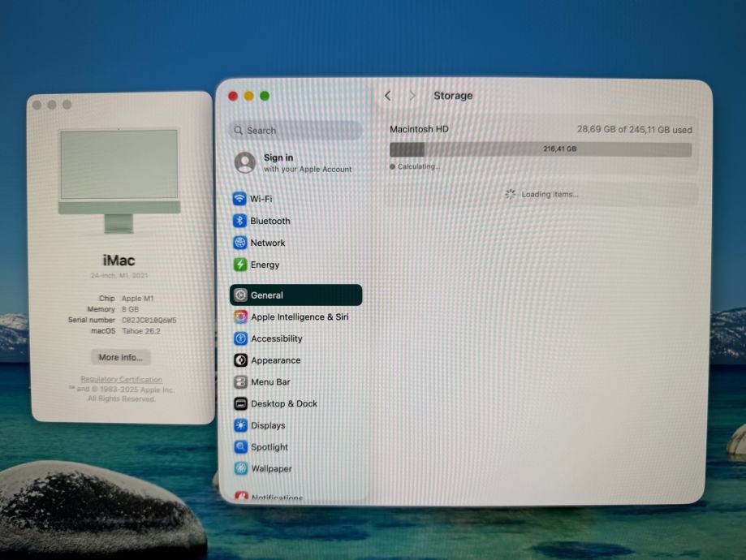The image size is (746, 560).
Task: Click the Notifications icon at sidebar bottom
Action: point(241,496)
